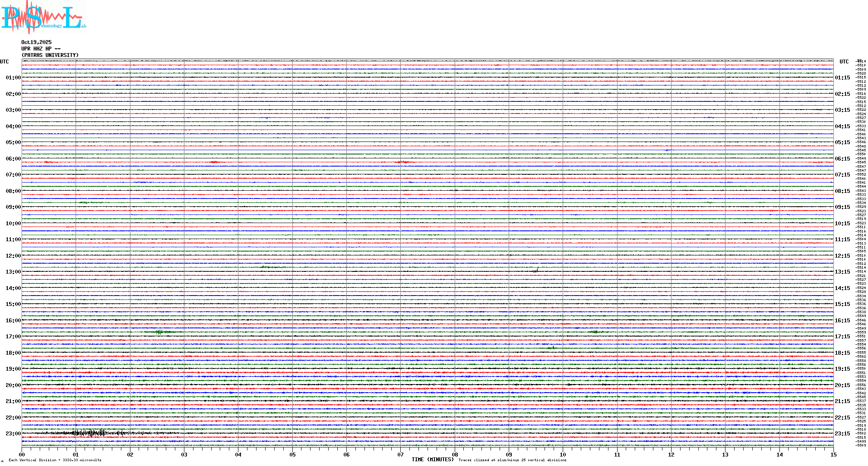Image resolution: width=868 pixels, height=466 pixels.
Task: Click the Traces clipped footer note
Action: pos(512,460)
